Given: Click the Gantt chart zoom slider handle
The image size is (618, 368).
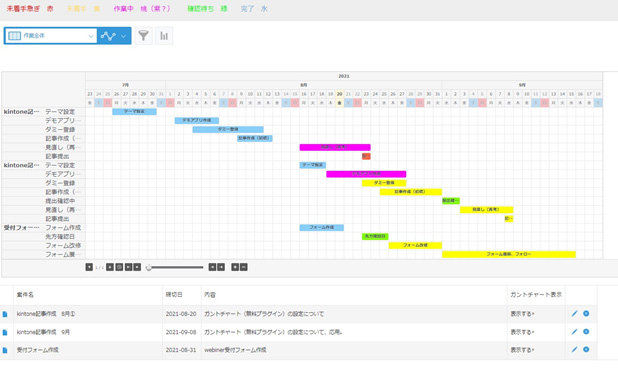Looking at the screenshot, I should coord(149,268).
